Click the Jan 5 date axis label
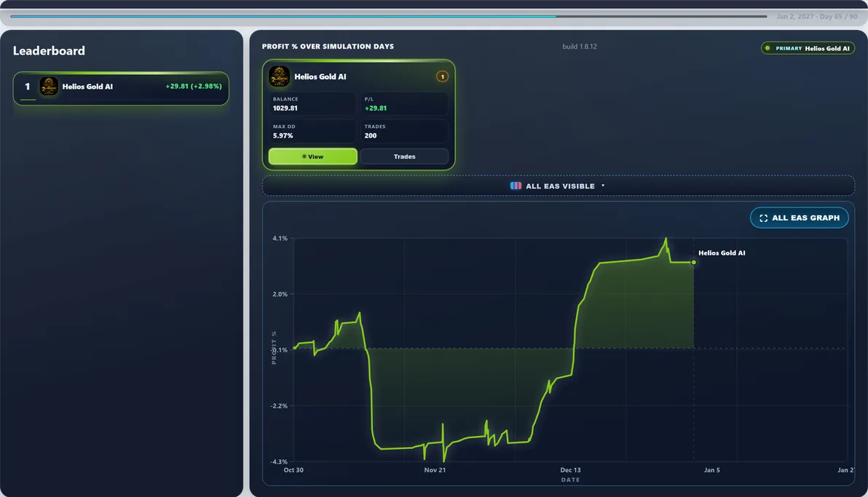Viewport: 868px width, 497px height. 712,470
